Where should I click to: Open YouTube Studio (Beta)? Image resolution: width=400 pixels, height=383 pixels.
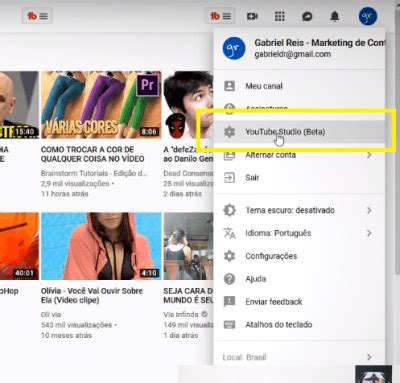tap(299, 132)
